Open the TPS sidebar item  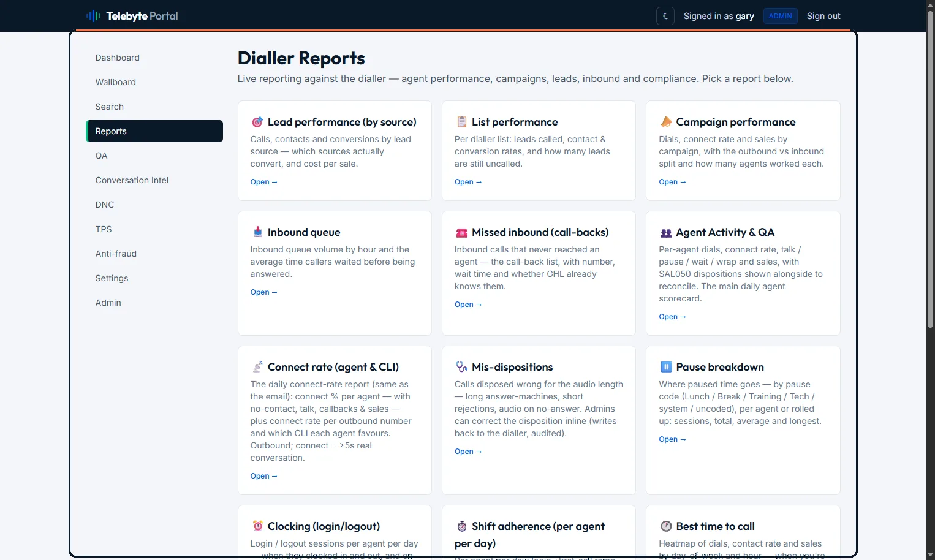(154, 229)
